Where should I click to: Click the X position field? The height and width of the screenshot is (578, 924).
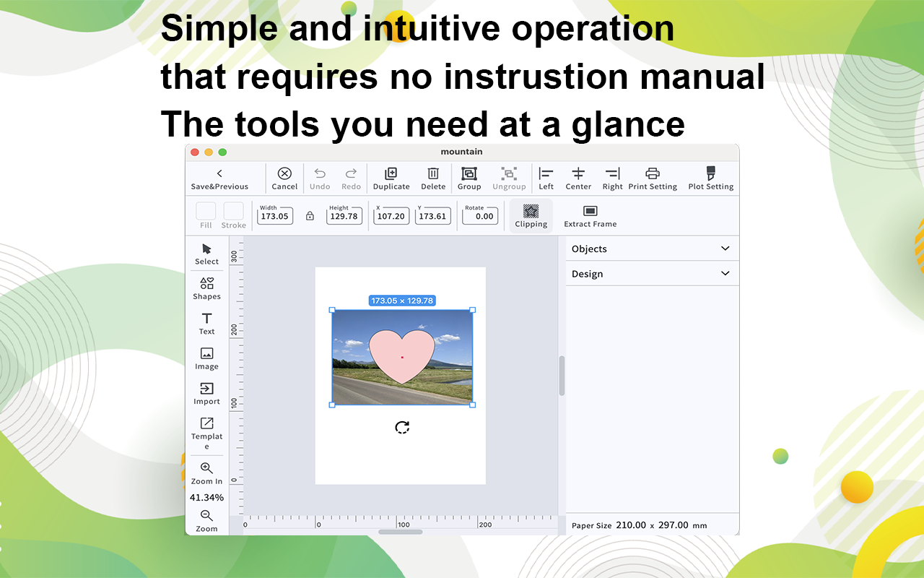pos(391,216)
